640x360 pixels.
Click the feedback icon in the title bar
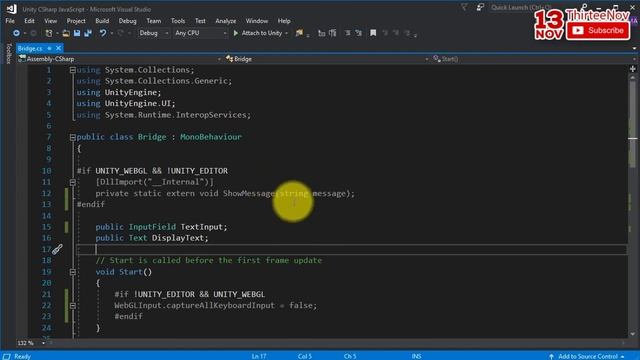point(480,7)
